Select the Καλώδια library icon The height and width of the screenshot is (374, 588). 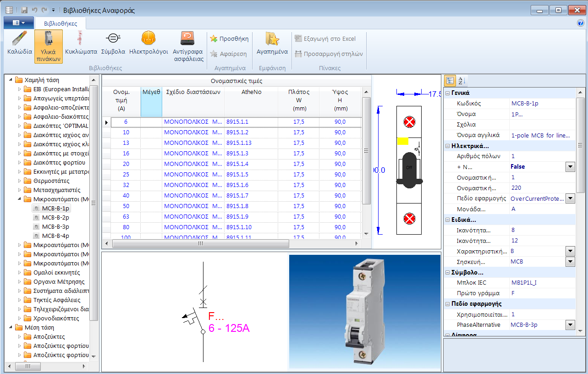(18, 44)
